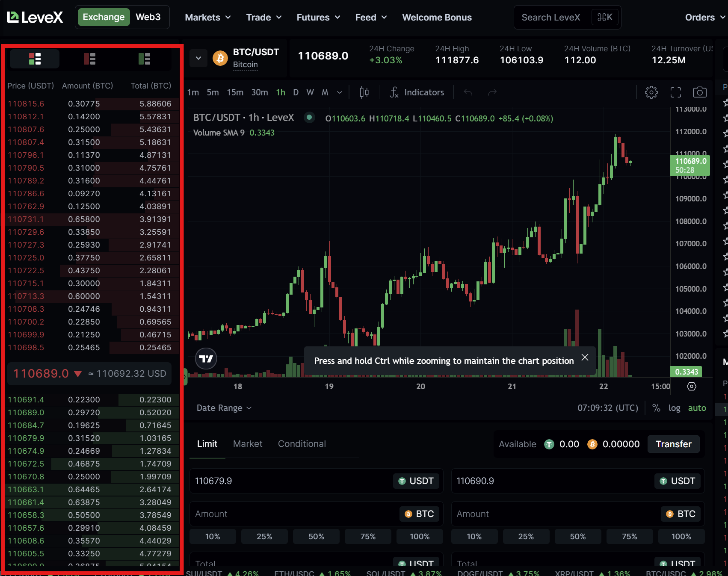Viewport: 728px width, 576px height.
Task: Select the sell-only order book view icon
Action: [89, 59]
